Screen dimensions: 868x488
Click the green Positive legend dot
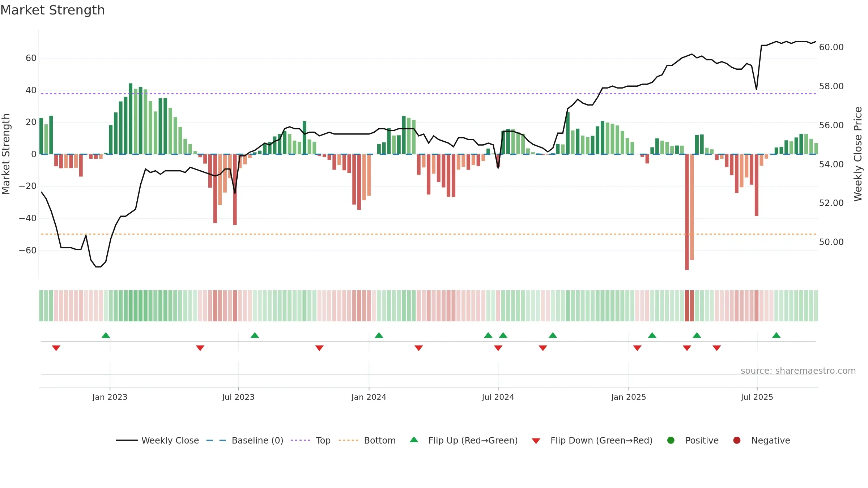tap(671, 440)
